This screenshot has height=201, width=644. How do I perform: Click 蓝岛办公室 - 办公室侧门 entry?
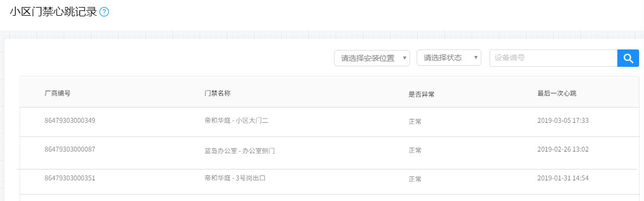(239, 151)
